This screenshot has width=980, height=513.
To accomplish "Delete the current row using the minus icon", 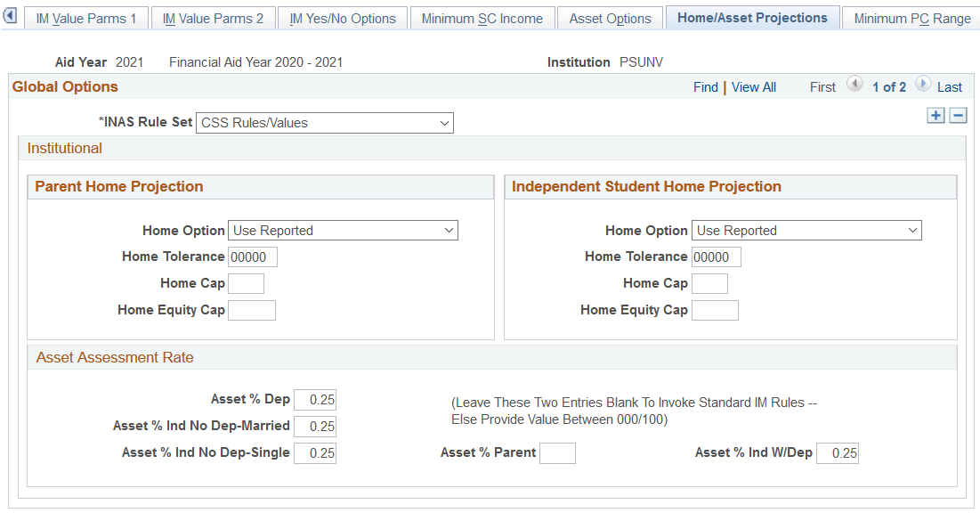I will (957, 116).
